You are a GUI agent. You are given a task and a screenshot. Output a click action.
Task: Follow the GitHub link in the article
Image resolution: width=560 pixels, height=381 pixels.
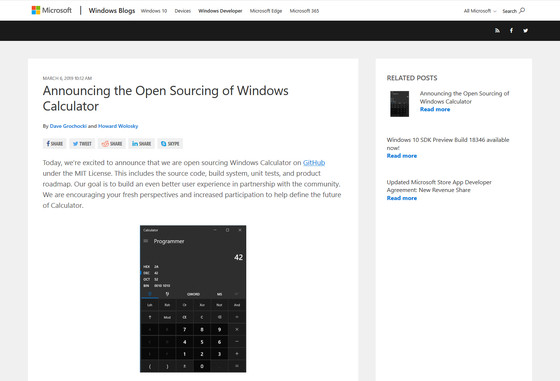point(314,163)
